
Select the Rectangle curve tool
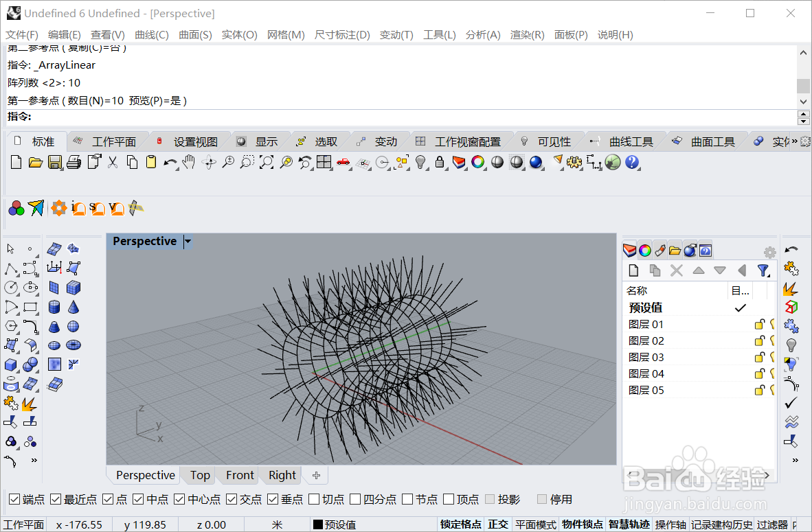pyautogui.click(x=30, y=307)
